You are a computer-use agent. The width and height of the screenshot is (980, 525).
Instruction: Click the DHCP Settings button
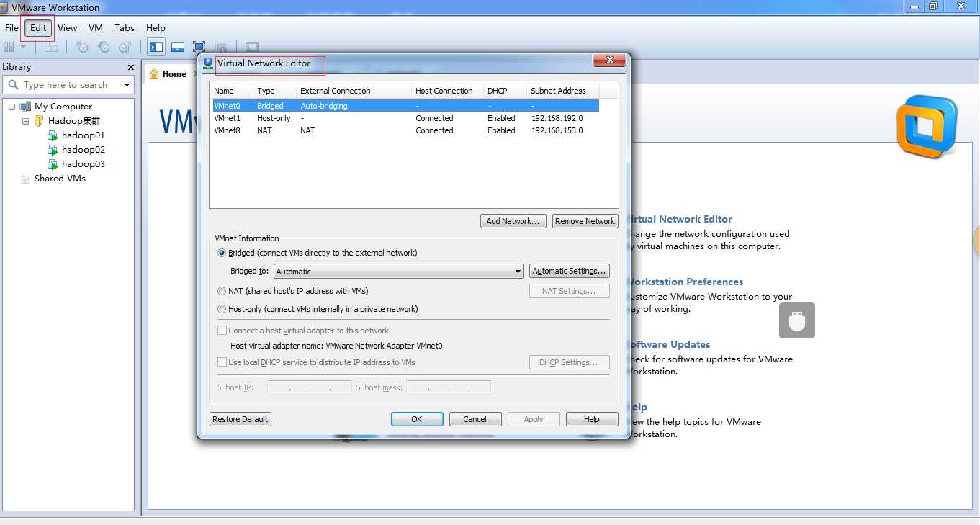point(570,362)
